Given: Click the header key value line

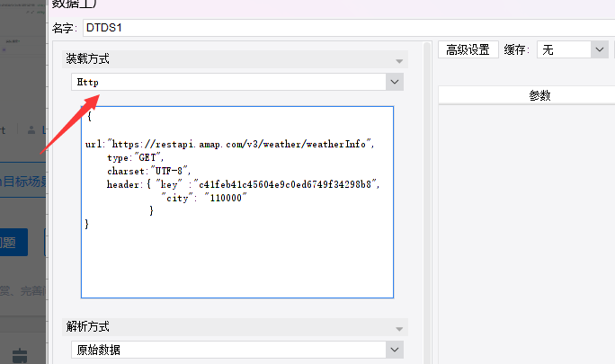Looking at the screenshot, I should pos(243,184).
